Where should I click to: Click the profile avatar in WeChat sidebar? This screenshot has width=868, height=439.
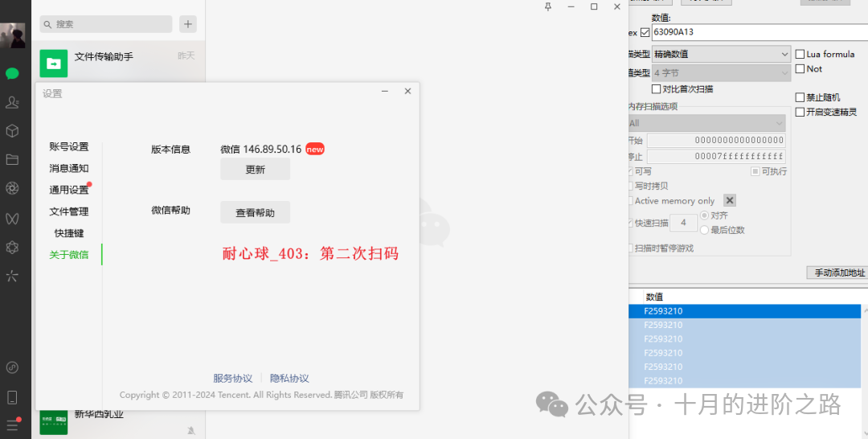click(12, 35)
